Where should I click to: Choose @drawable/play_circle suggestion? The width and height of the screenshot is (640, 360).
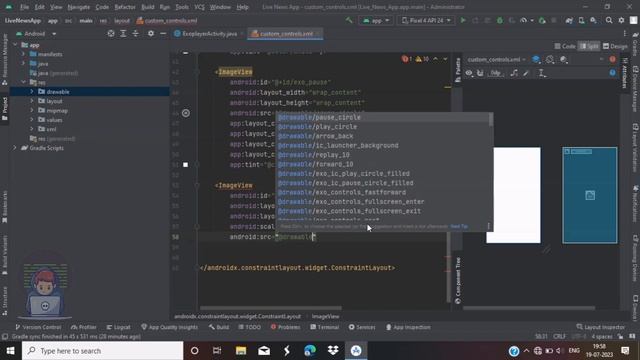pos(384,127)
